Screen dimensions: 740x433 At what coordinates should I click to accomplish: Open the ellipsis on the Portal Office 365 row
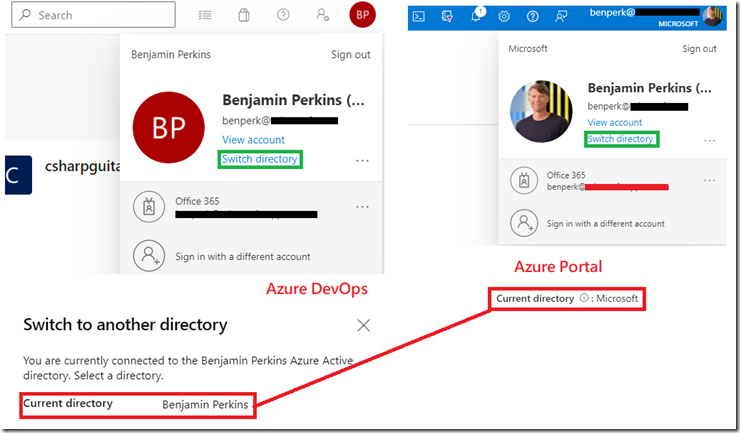coord(709,180)
